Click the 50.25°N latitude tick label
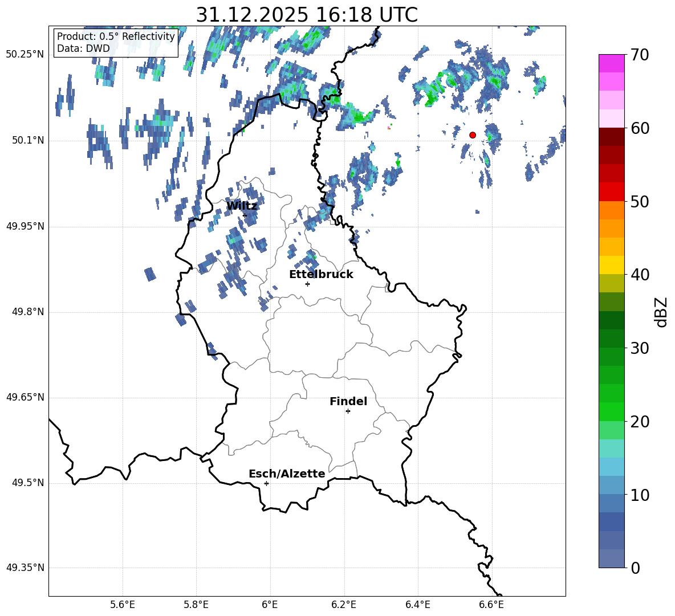 [x=25, y=55]
